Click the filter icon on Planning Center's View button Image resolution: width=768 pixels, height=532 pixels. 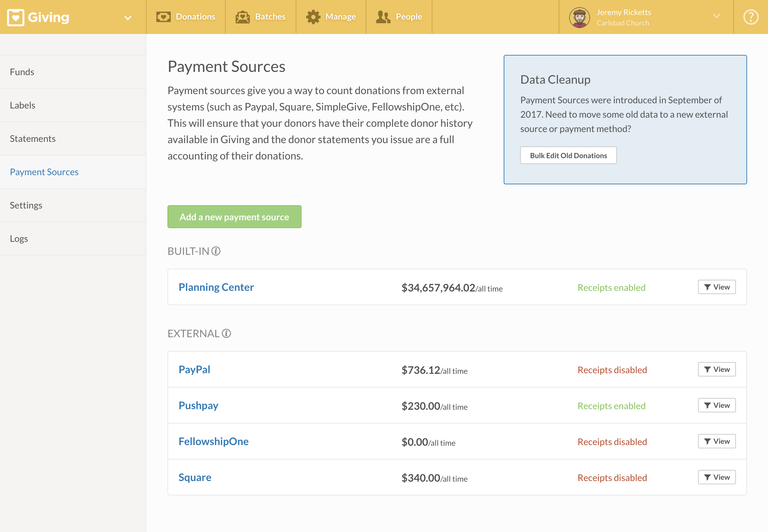pos(707,287)
